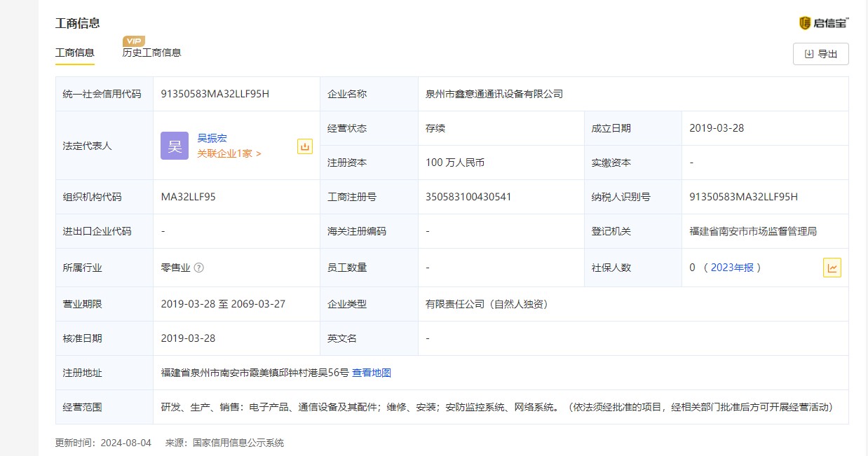
Task: Click the registered address text
Action: pyautogui.click(x=255, y=373)
